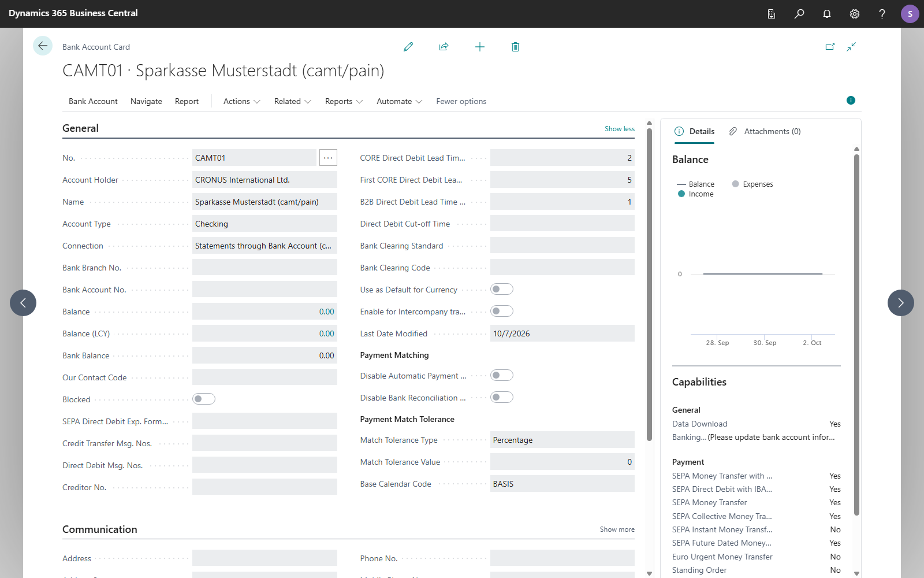Viewport: 924px width, 578px height.
Task: Open notifications bell icon
Action: click(x=827, y=13)
